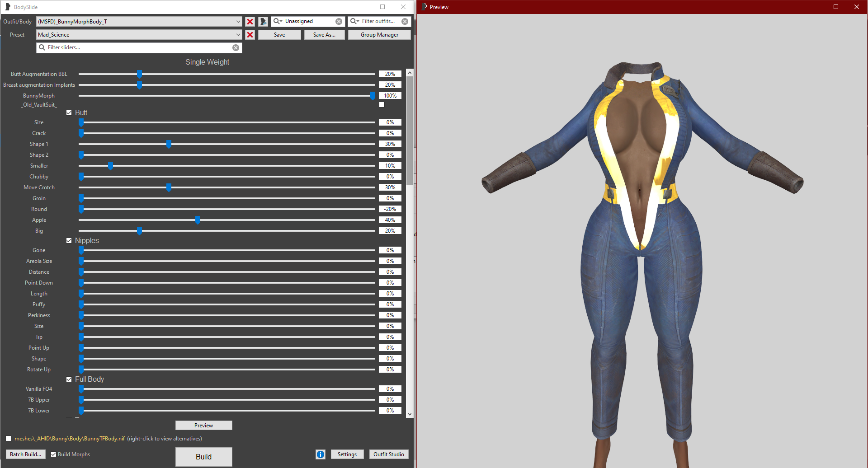
Task: Click the Round -20% value box
Action: 390,209
